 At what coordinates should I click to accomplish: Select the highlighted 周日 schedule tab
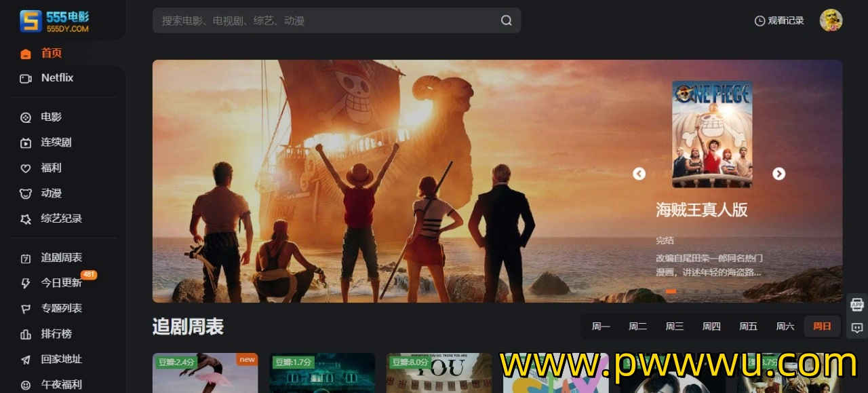822,326
